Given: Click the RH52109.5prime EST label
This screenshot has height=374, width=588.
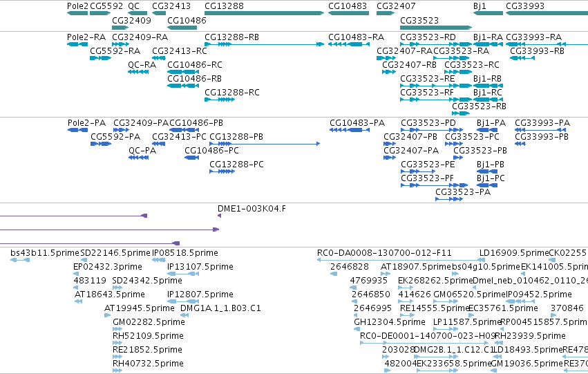Looking at the screenshot, I should tap(148, 337).
